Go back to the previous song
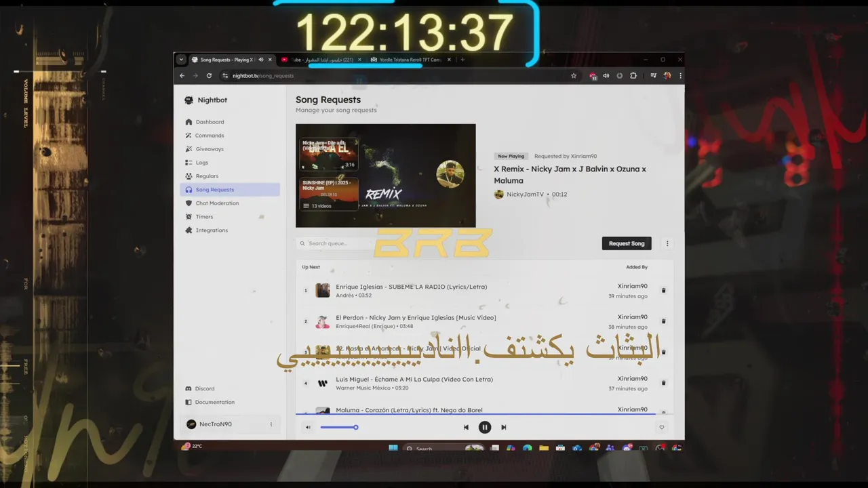The width and height of the screenshot is (868, 488). pyautogui.click(x=466, y=427)
